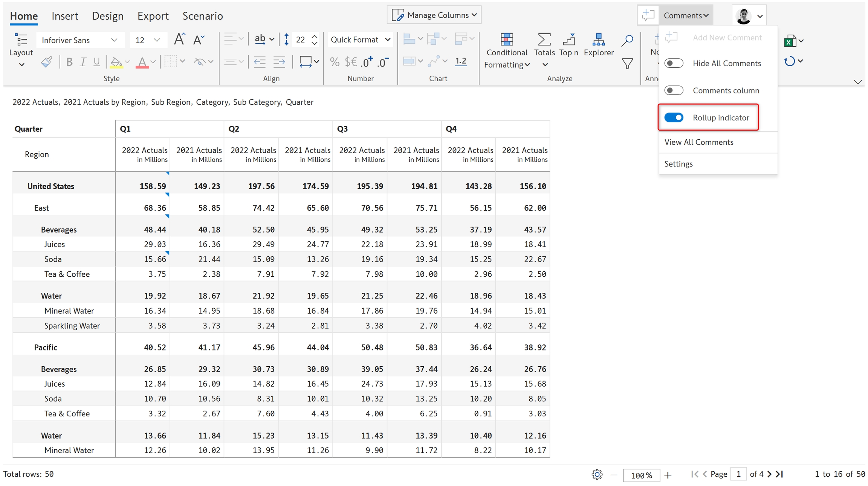Click the Top n icon
The height and width of the screenshot is (486, 868).
[x=568, y=40]
